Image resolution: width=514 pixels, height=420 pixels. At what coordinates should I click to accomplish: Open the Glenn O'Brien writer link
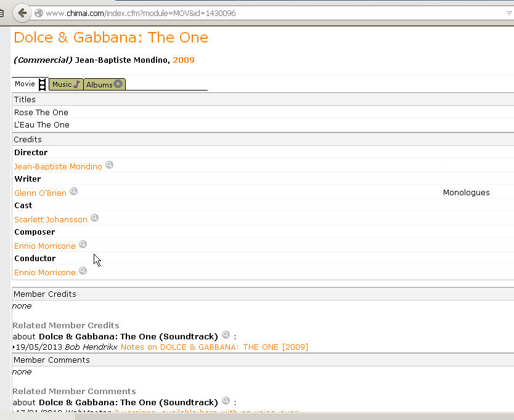40,193
